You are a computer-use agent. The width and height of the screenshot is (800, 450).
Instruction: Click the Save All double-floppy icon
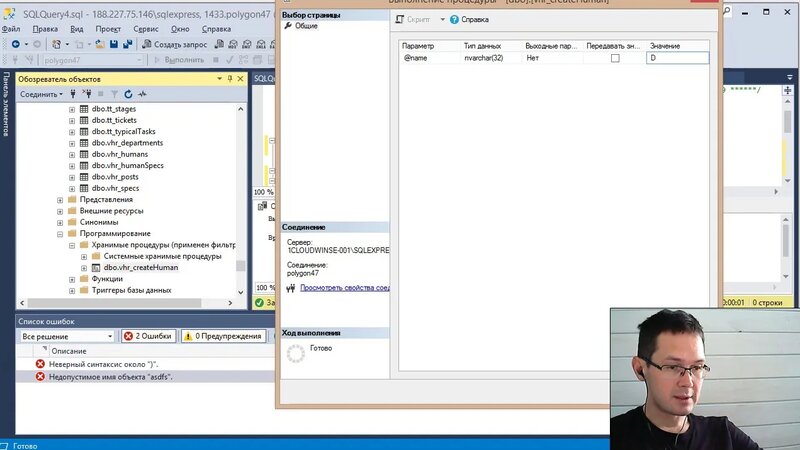[128, 44]
